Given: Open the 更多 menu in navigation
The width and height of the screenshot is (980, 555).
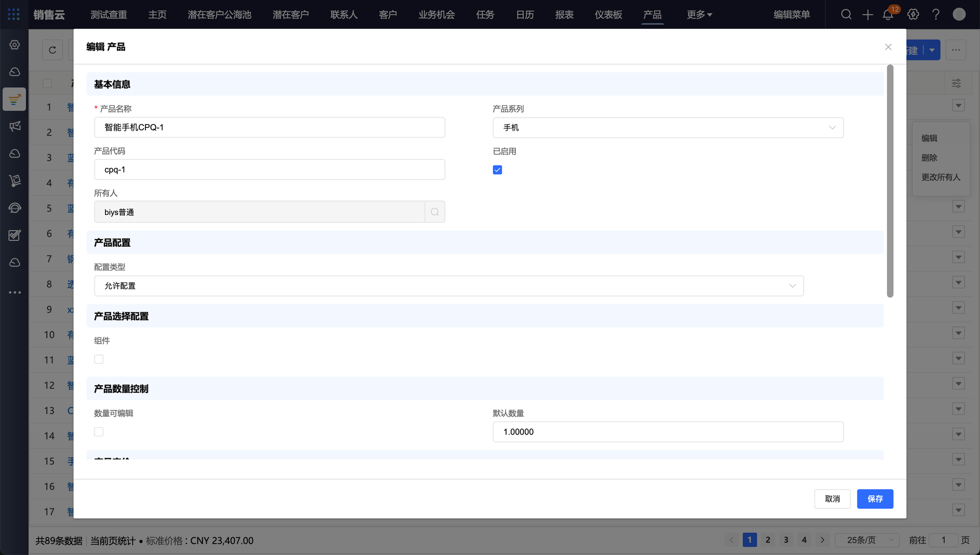Looking at the screenshot, I should click(x=699, y=15).
